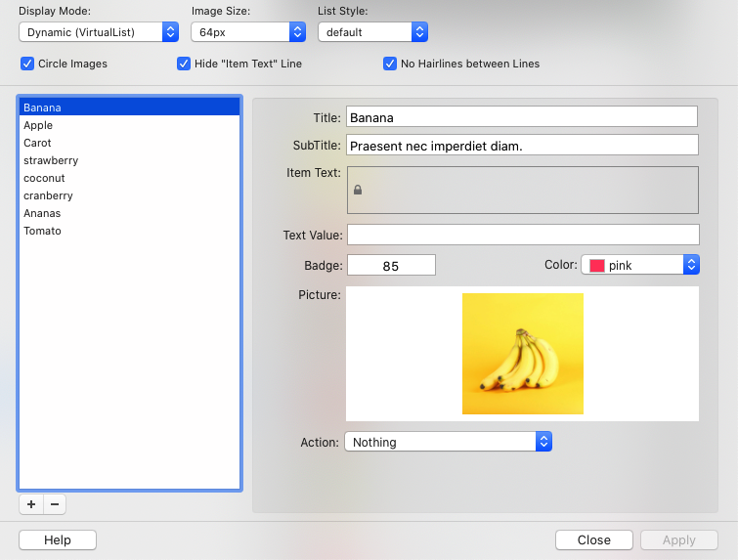Click the Title text field
Viewport: 738px width, 560px height.
point(521,117)
